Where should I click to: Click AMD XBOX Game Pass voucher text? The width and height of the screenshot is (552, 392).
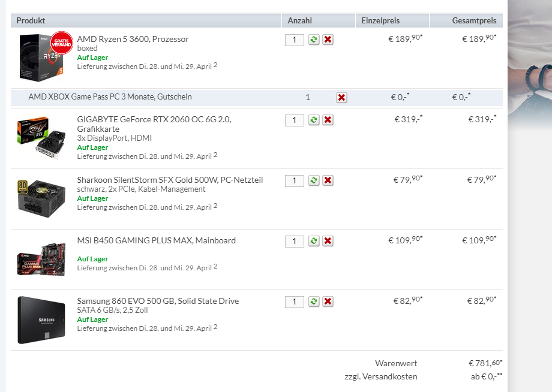click(110, 97)
